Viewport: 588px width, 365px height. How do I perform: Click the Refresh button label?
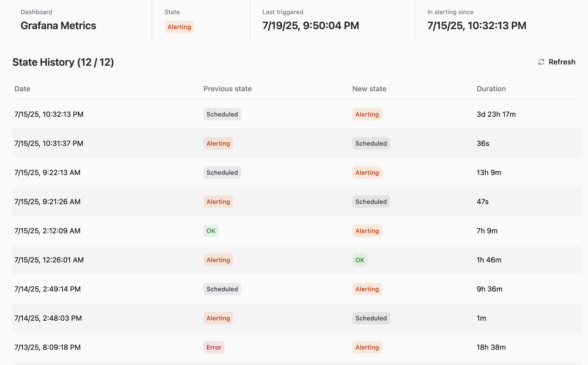click(x=562, y=62)
